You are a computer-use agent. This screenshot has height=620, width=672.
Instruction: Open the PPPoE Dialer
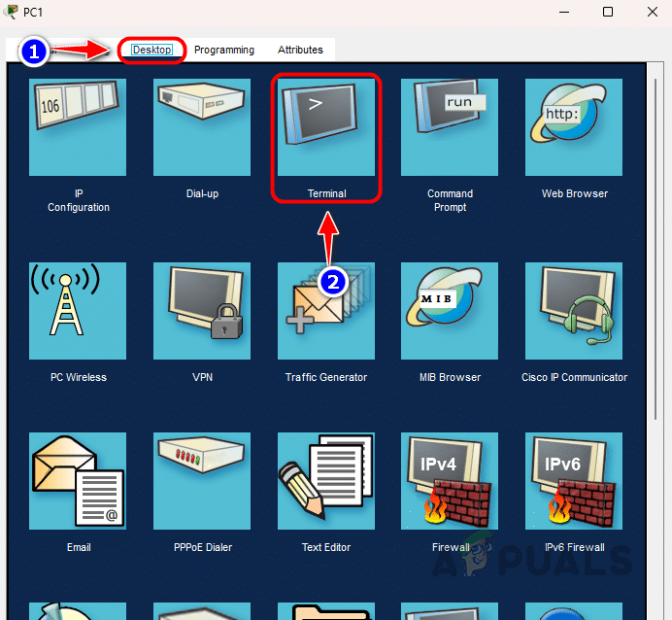pyautogui.click(x=202, y=481)
